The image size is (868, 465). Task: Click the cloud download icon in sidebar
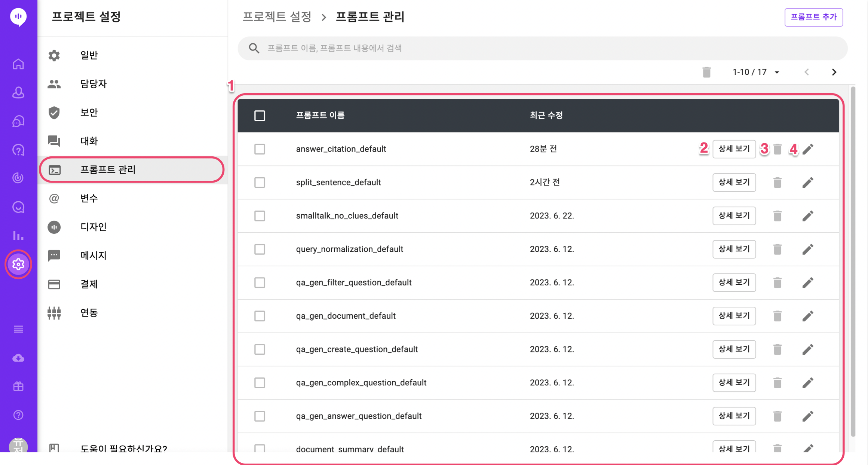pos(18,358)
